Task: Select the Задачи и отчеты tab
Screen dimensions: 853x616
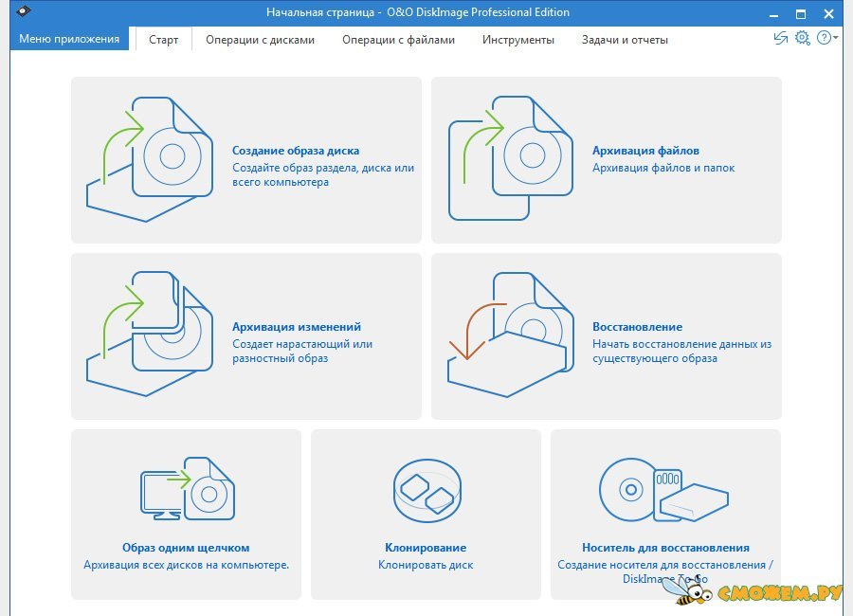Action: click(625, 40)
